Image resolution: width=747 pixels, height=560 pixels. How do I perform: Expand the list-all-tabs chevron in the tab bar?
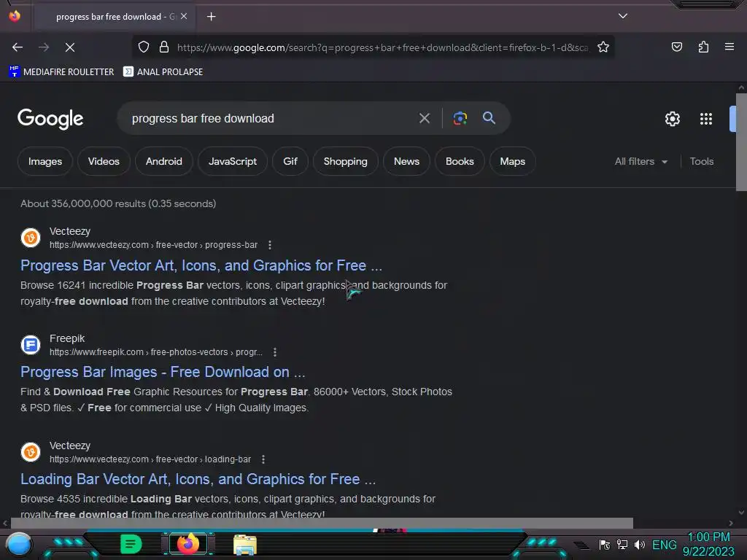(623, 16)
